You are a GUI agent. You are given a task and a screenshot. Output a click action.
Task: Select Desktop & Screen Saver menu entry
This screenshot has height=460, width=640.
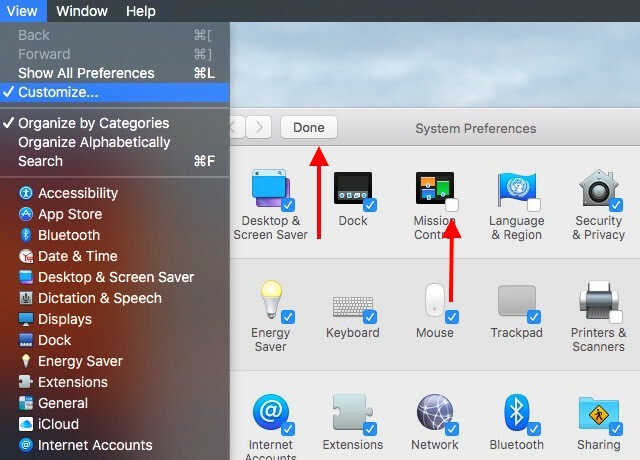[115, 277]
